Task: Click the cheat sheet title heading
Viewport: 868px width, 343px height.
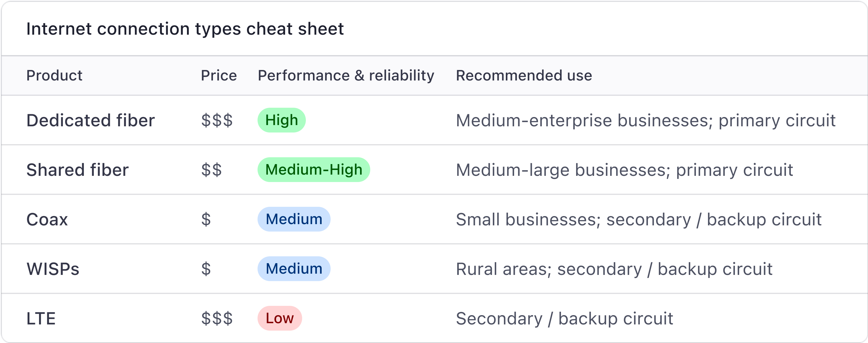Action: coord(185,29)
